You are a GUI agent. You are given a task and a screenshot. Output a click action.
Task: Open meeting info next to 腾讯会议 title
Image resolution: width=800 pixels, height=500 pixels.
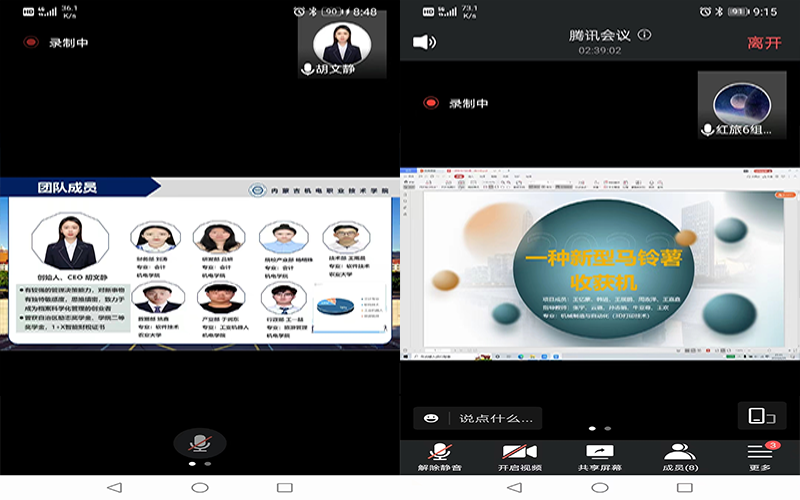tap(645, 35)
